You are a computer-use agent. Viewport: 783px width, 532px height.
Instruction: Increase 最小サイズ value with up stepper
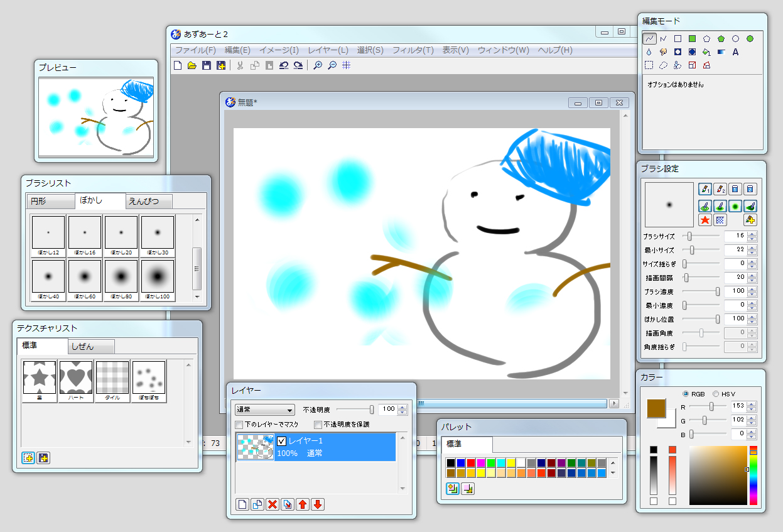(x=752, y=247)
